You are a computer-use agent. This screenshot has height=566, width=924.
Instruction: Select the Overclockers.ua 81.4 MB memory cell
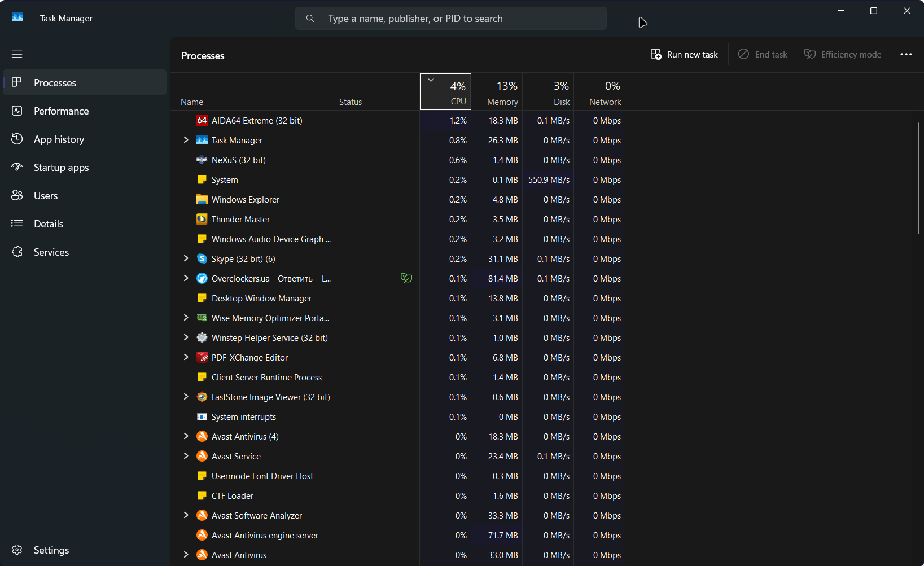(x=497, y=278)
